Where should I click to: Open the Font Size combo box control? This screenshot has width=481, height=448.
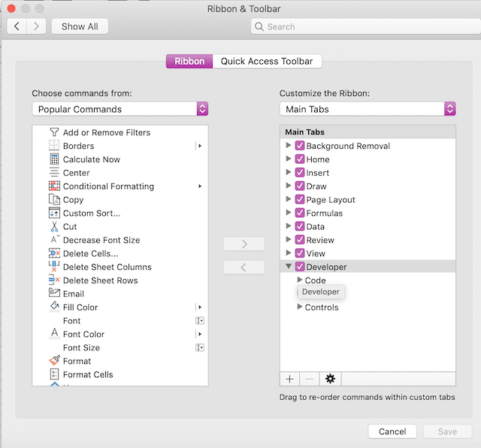pyautogui.click(x=200, y=347)
